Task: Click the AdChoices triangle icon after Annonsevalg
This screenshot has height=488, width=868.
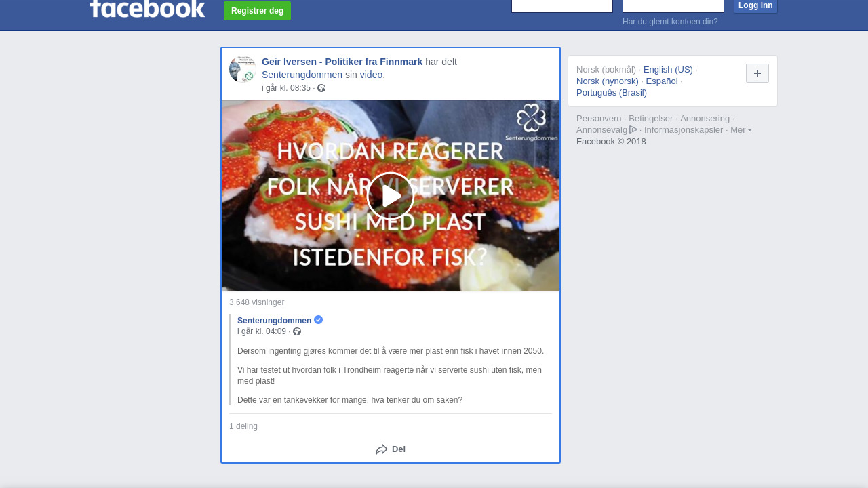Action: pyautogui.click(x=633, y=129)
